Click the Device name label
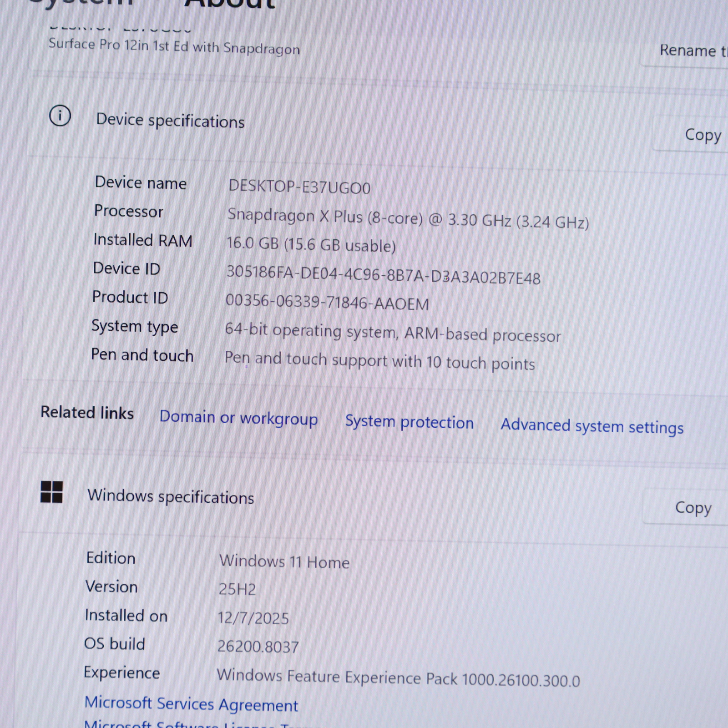The height and width of the screenshot is (728, 728). point(141,182)
